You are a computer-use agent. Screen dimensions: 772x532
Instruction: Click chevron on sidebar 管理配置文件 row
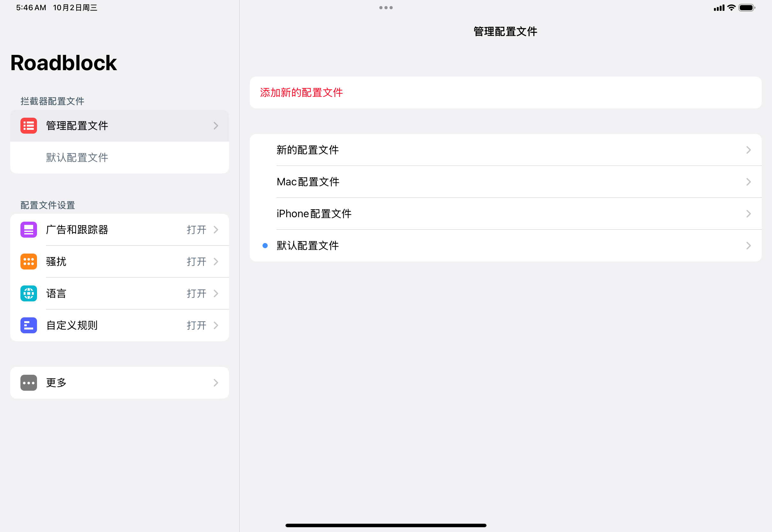point(216,126)
